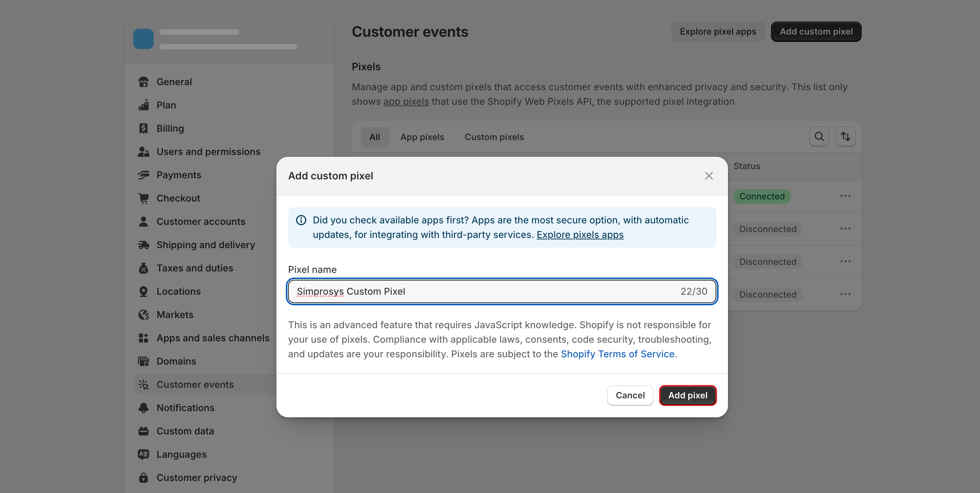Image resolution: width=980 pixels, height=493 pixels.
Task: Click the Billing receipt icon
Action: coord(143,128)
